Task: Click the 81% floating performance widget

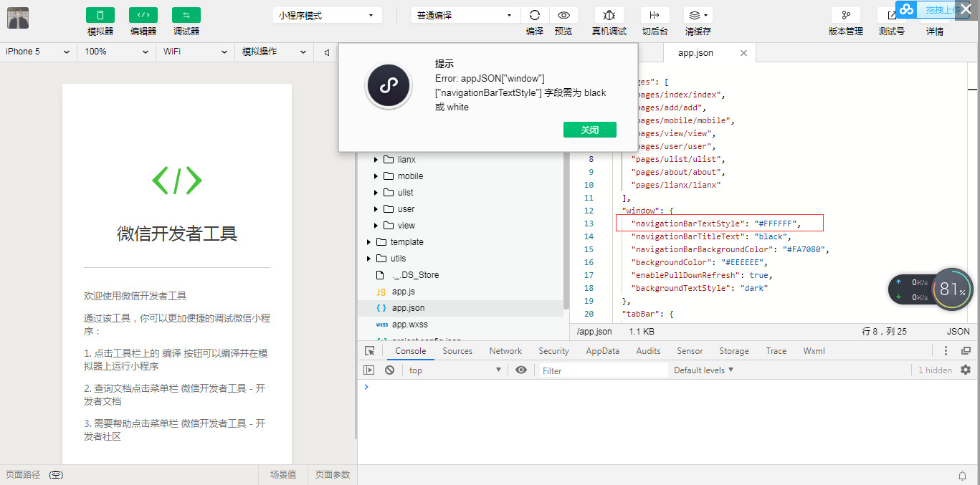Action: tap(951, 289)
